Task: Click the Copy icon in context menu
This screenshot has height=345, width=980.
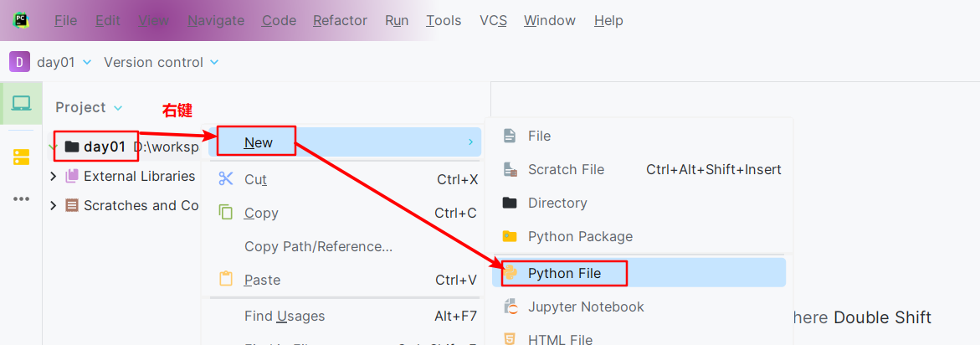Action: tap(226, 213)
